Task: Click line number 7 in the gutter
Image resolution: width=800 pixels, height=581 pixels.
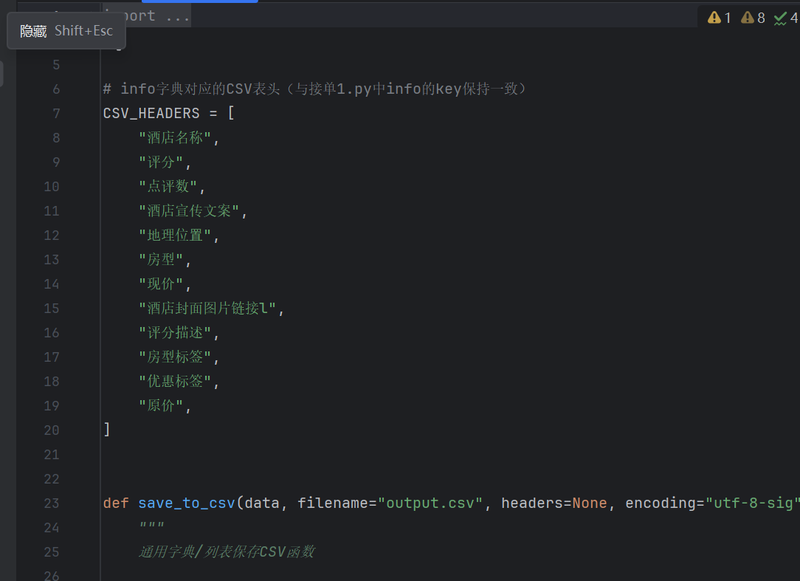Action: 56,113
